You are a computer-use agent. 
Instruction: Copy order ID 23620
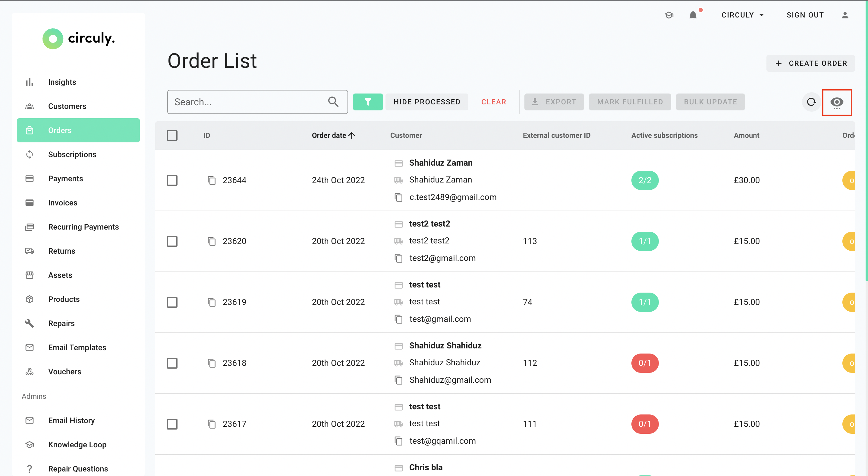pyautogui.click(x=212, y=241)
